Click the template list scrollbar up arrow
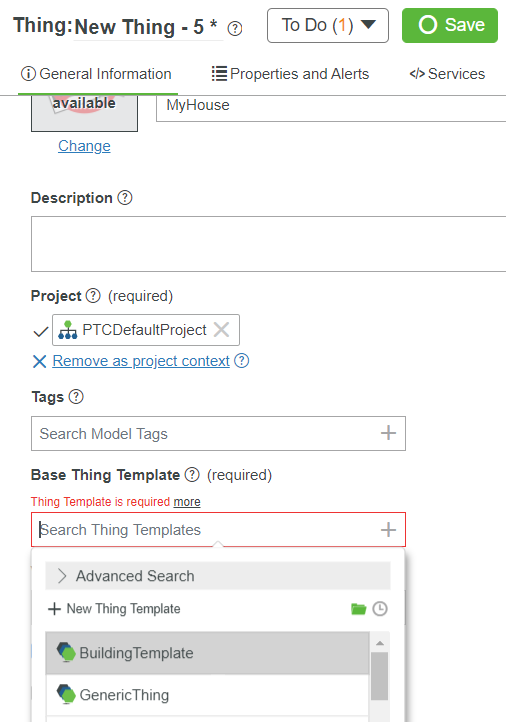 380,643
